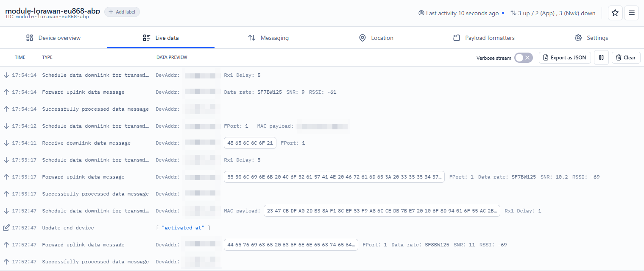Click the 48 65 6C 6C 6F 21 payload
Viewport: 644px width, 271px height.
click(250, 143)
